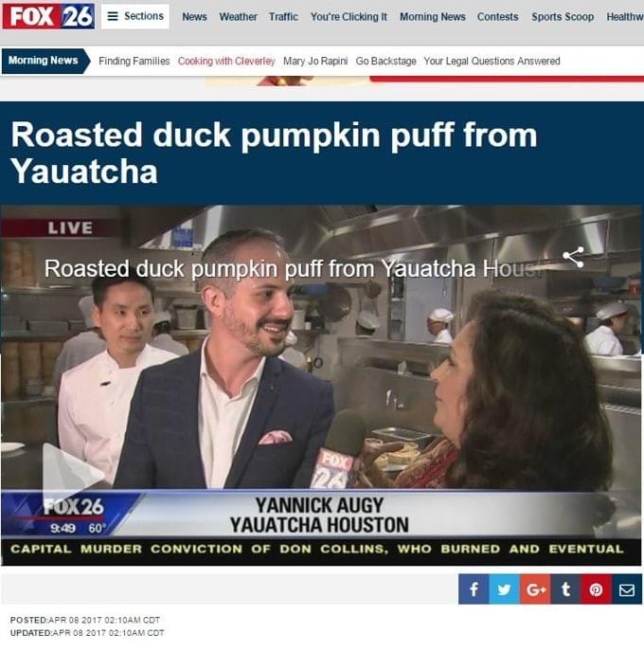Visit Finding Families subsection
The height and width of the screenshot is (652, 644).
[134, 61]
